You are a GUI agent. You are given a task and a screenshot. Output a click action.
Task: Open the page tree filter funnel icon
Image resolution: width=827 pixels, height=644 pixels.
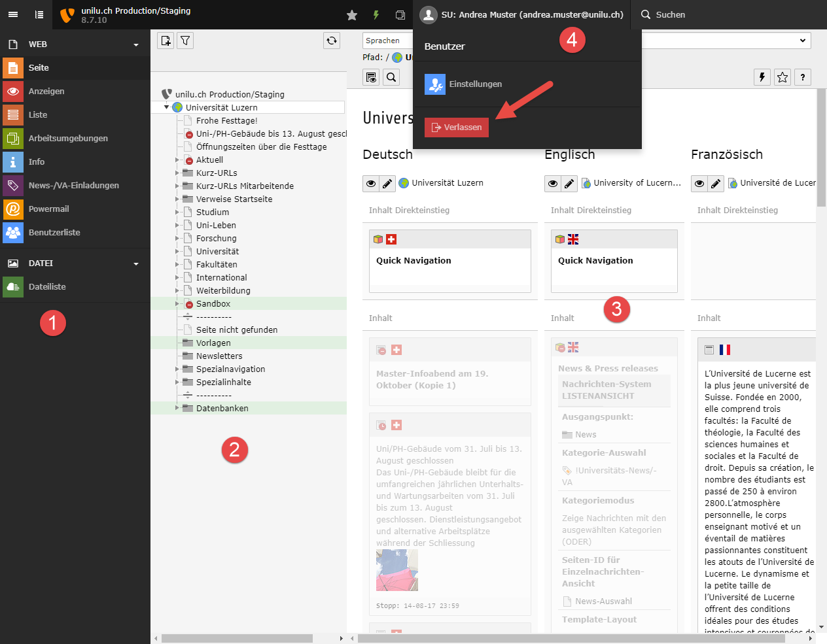tap(186, 41)
